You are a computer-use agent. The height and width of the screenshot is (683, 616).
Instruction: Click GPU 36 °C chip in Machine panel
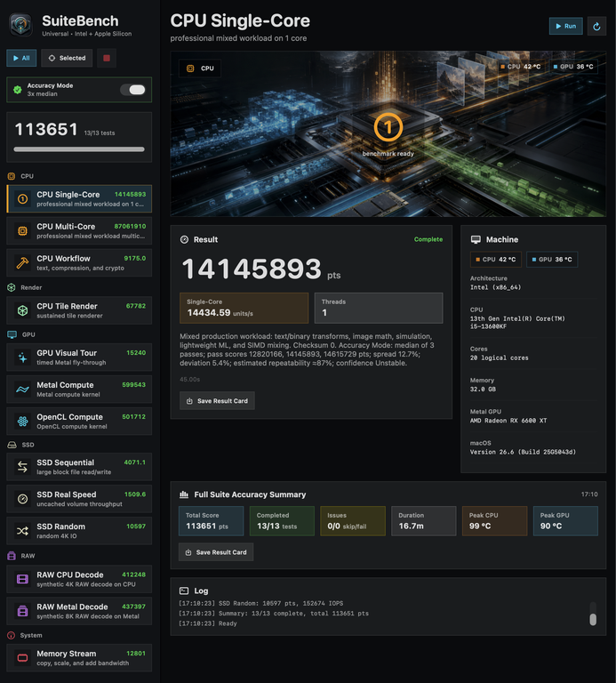tap(552, 259)
